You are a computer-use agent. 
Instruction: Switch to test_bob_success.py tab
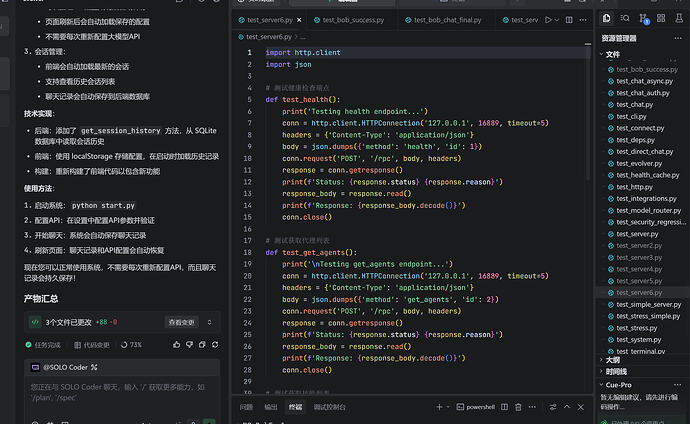point(349,20)
